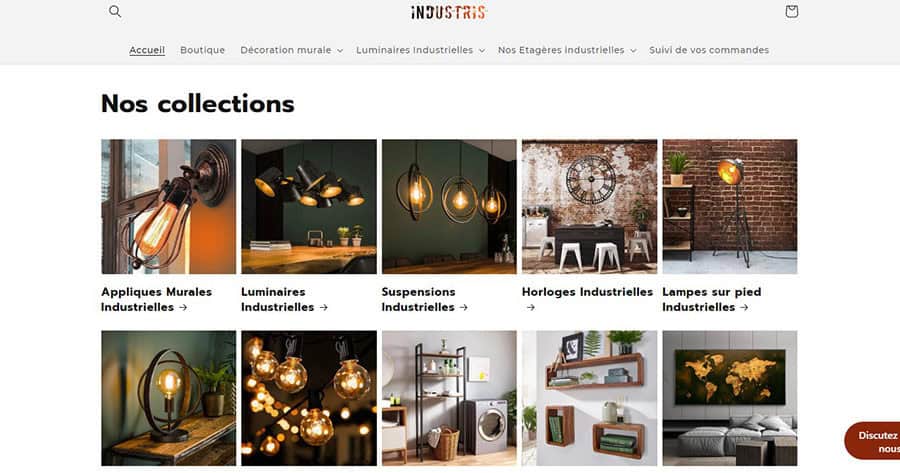Expand Nos Etagères Industrielles dropdown
The image size is (900, 473).
[x=567, y=50]
